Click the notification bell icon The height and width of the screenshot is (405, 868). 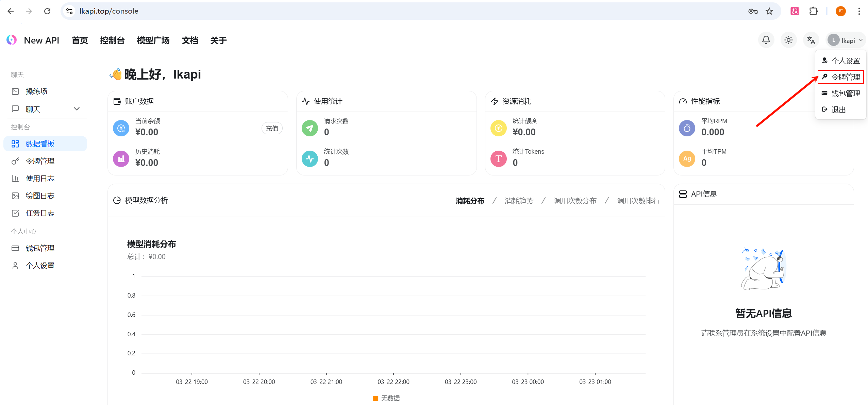tap(766, 40)
